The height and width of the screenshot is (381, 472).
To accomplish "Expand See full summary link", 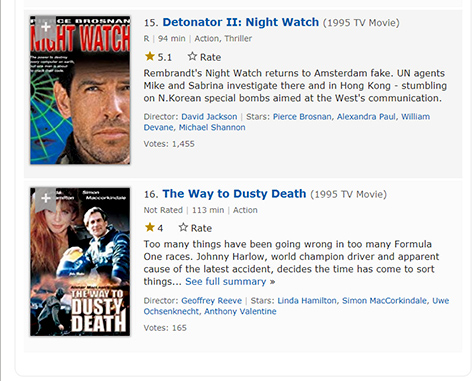I will tap(230, 281).
